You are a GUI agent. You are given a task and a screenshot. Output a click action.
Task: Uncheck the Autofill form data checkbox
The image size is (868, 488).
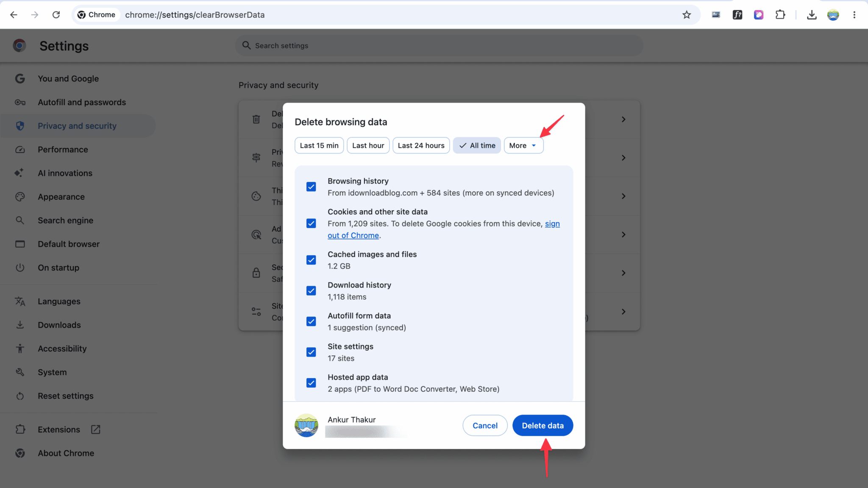tap(311, 321)
